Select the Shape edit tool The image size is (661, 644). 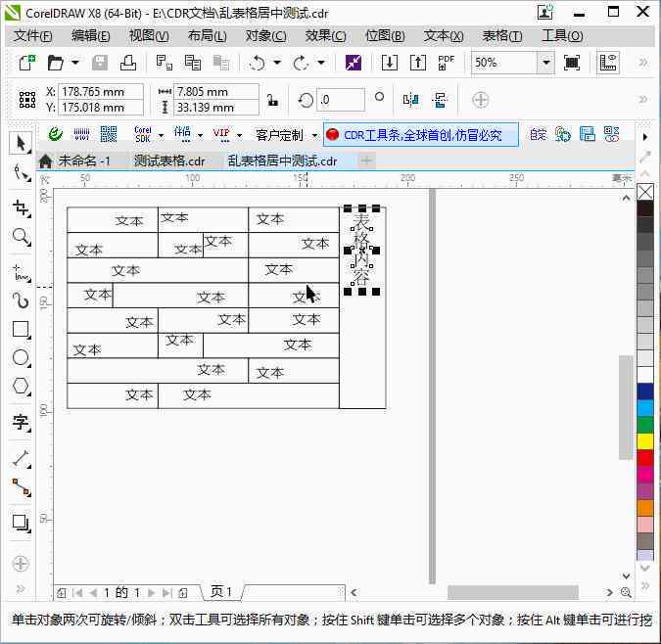[x=21, y=172]
